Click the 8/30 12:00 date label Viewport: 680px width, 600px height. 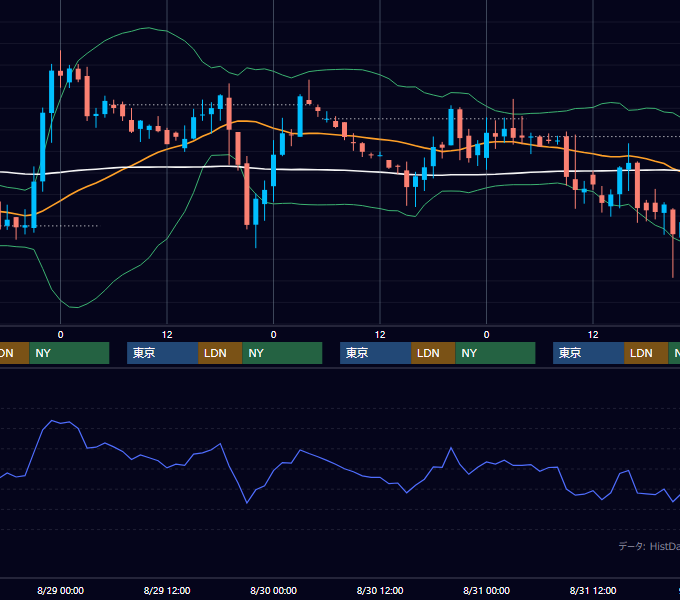(x=380, y=590)
